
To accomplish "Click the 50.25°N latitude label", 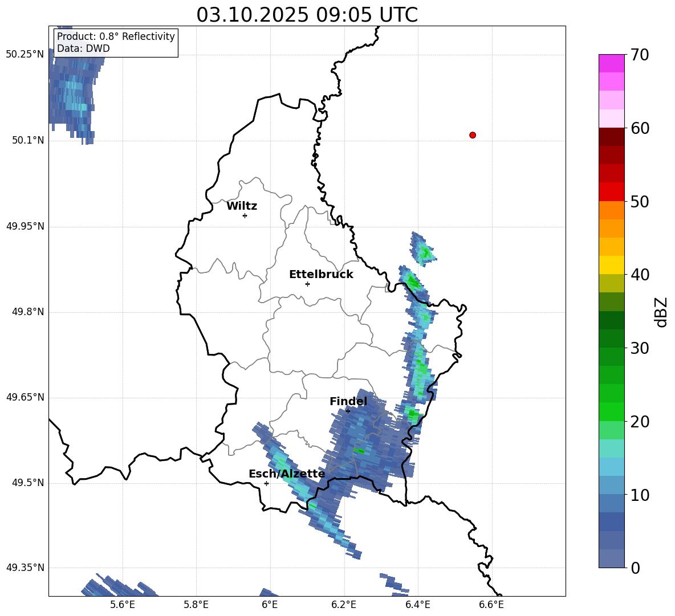I will (26, 55).
